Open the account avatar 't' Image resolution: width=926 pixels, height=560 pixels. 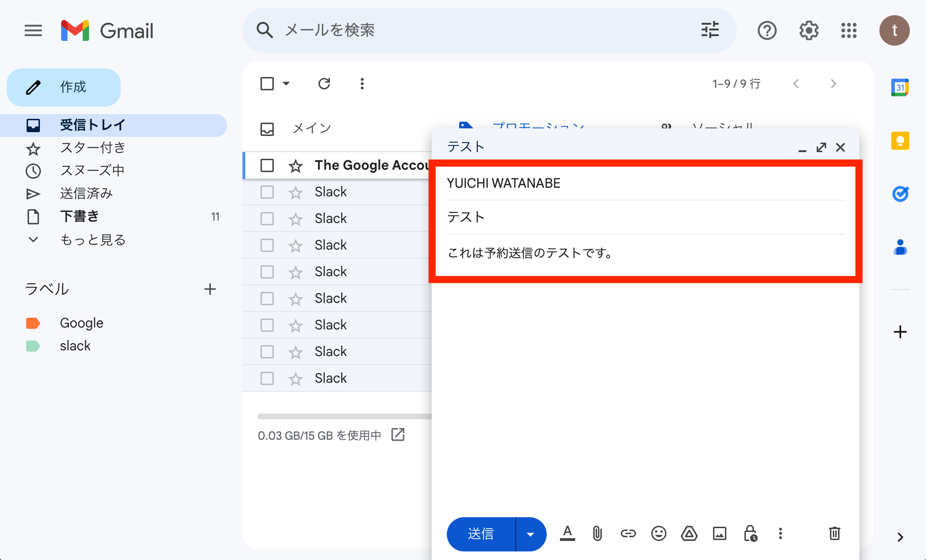(x=894, y=30)
